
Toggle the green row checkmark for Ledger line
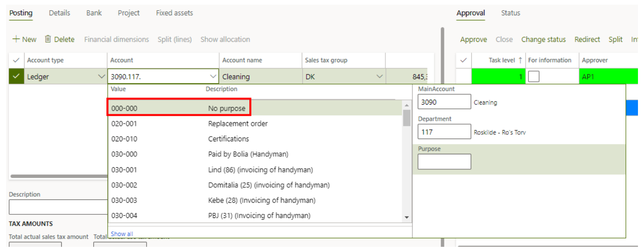[16, 77]
